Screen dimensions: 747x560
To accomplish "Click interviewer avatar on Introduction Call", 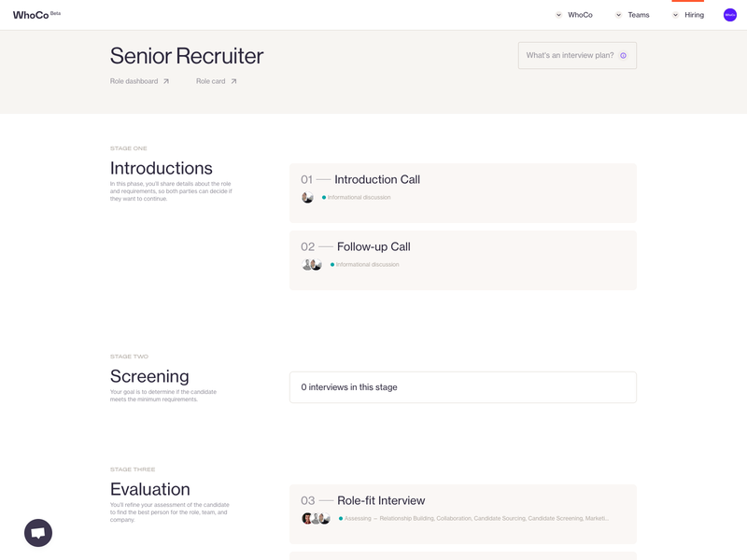I will point(307,197).
